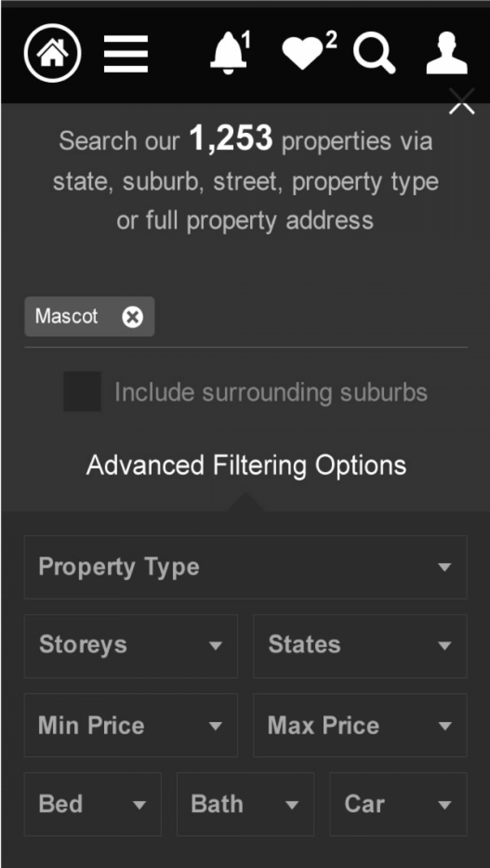
Task: Enable Include surrounding suburbs checkbox
Action: point(83,392)
